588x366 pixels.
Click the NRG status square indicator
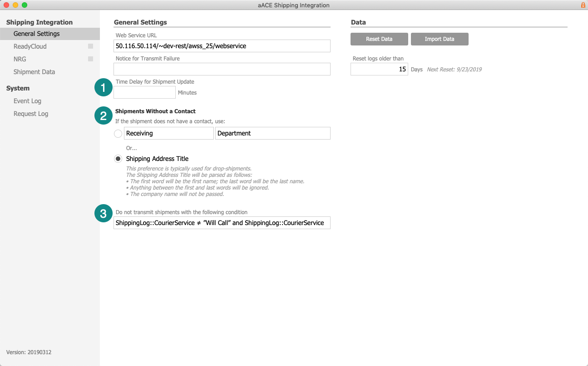[x=91, y=59]
